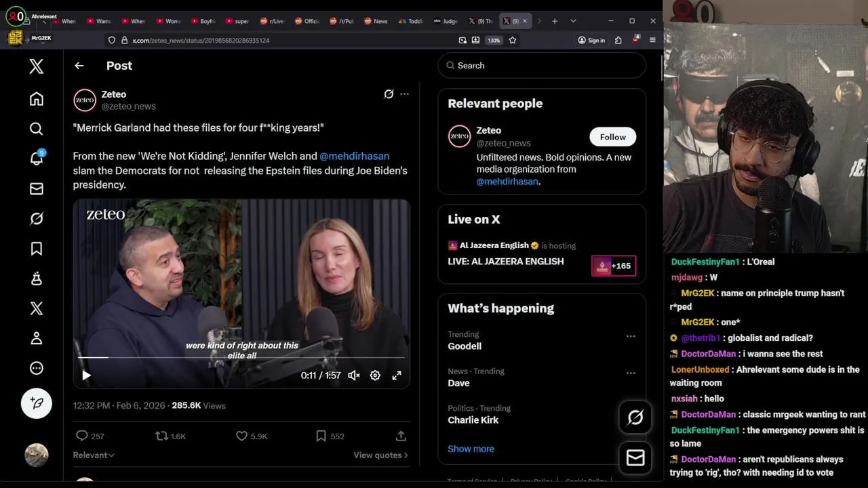Open the X logo home icon
This screenshot has width=868, height=488.
(37, 66)
